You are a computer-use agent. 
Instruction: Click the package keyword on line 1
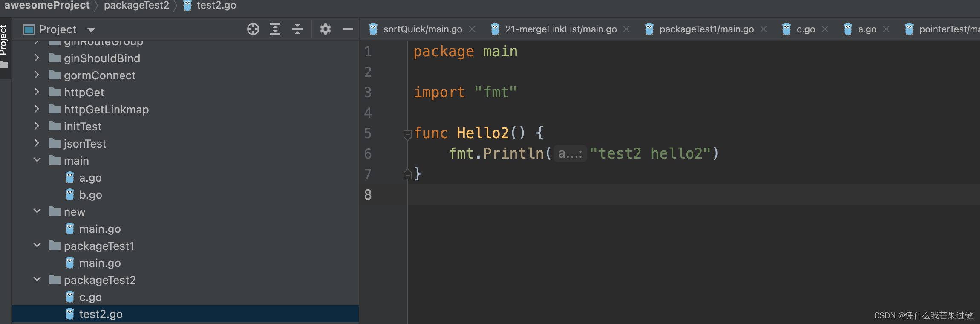coord(444,52)
